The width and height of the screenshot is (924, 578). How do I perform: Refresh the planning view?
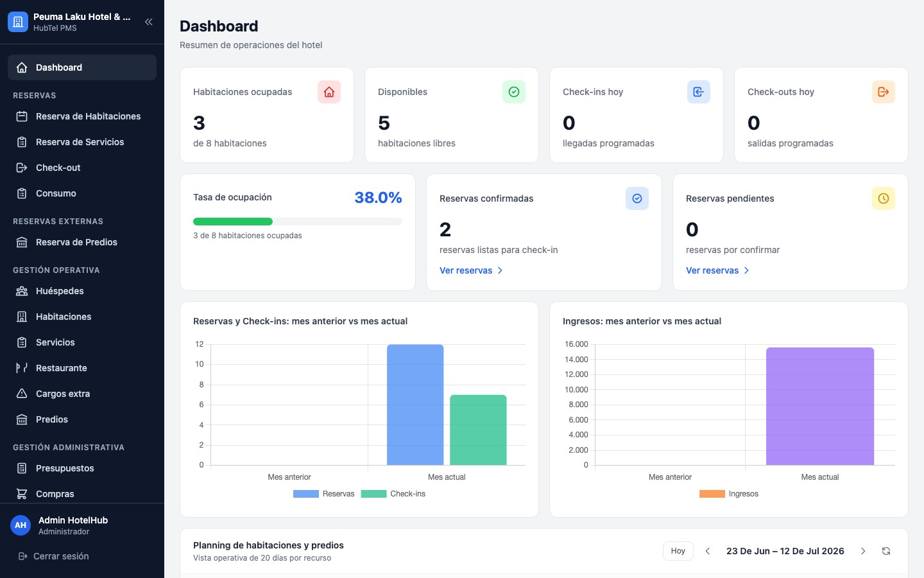pyautogui.click(x=886, y=551)
